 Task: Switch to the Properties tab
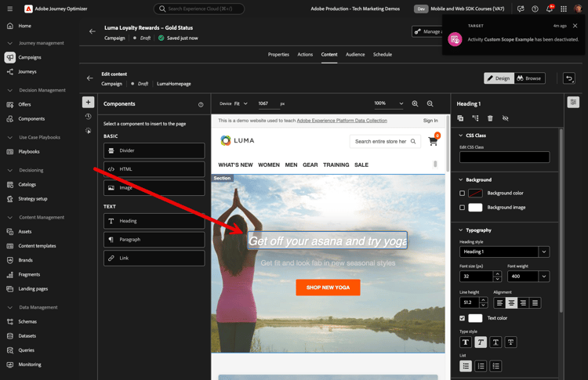(278, 55)
